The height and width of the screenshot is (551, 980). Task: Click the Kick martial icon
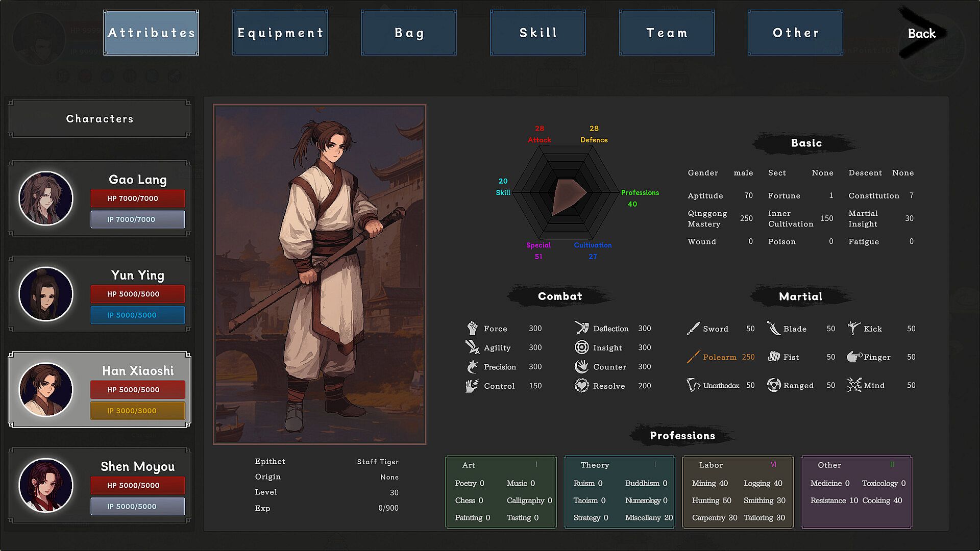[854, 328]
